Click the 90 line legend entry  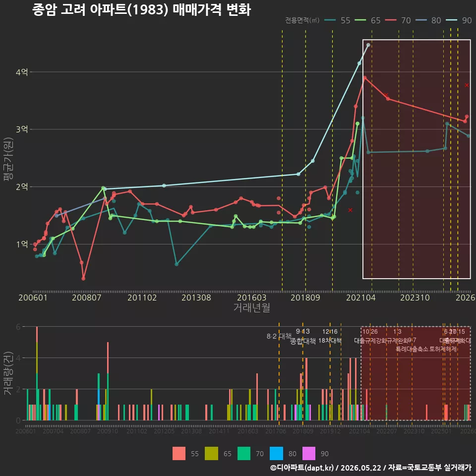click(x=459, y=20)
